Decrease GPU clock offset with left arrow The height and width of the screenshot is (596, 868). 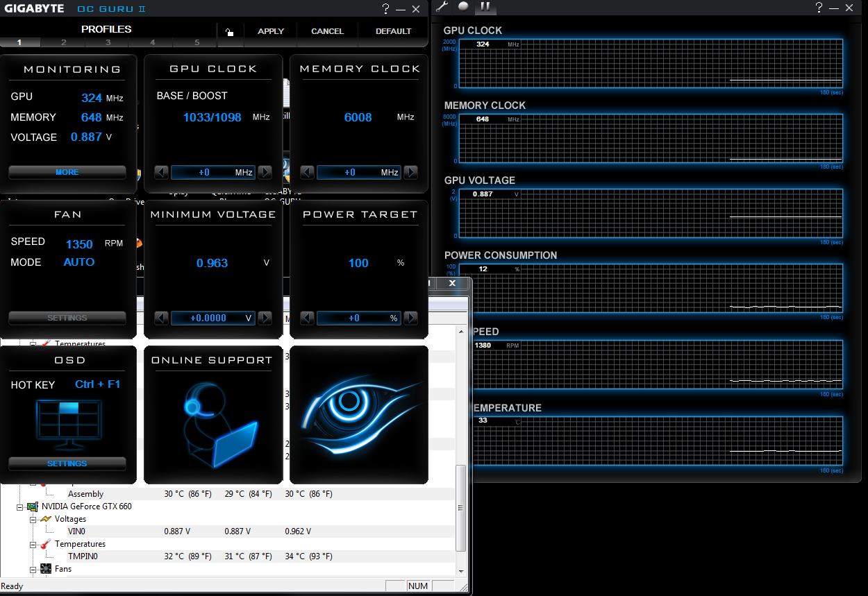pos(161,172)
